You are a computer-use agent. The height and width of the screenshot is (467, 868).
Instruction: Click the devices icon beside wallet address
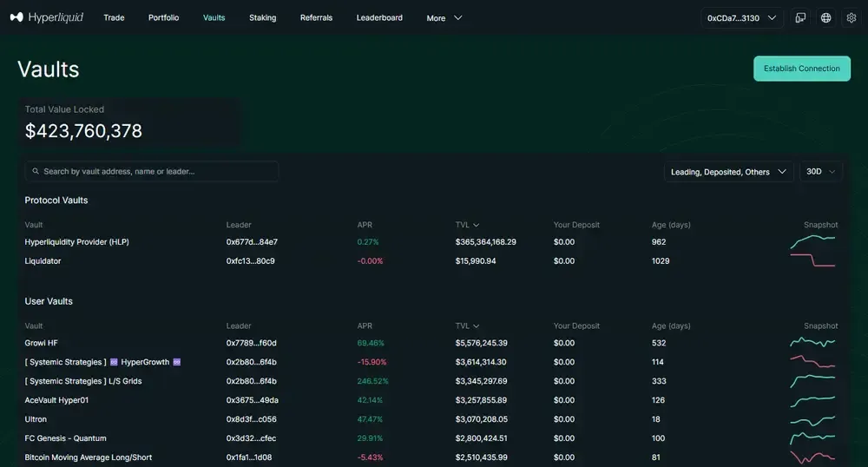pyautogui.click(x=800, y=17)
